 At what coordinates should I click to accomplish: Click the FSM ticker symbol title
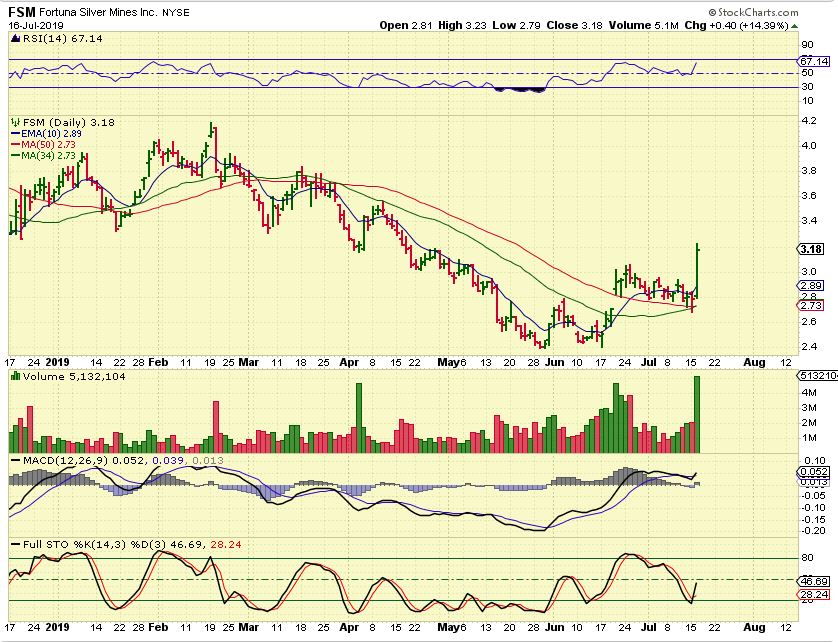click(x=24, y=12)
